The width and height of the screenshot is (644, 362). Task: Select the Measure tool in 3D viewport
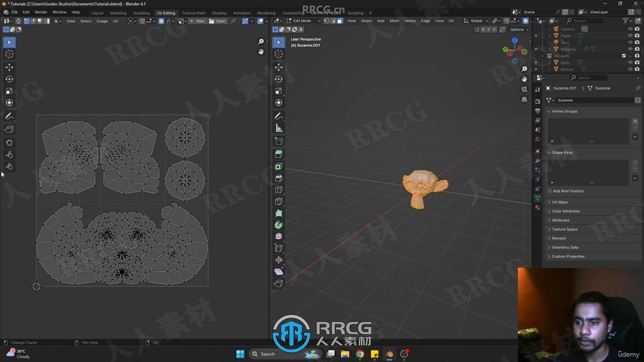[279, 128]
